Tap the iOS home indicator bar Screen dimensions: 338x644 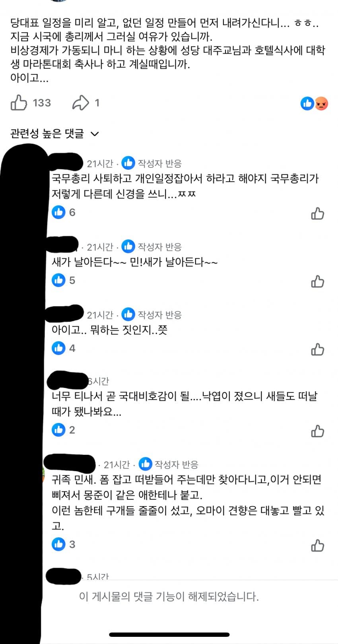pos(169,634)
